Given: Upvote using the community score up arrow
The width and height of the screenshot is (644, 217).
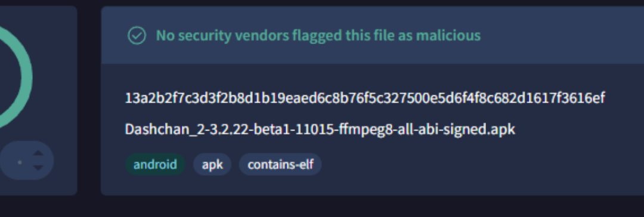Looking at the screenshot, I should coord(38,153).
